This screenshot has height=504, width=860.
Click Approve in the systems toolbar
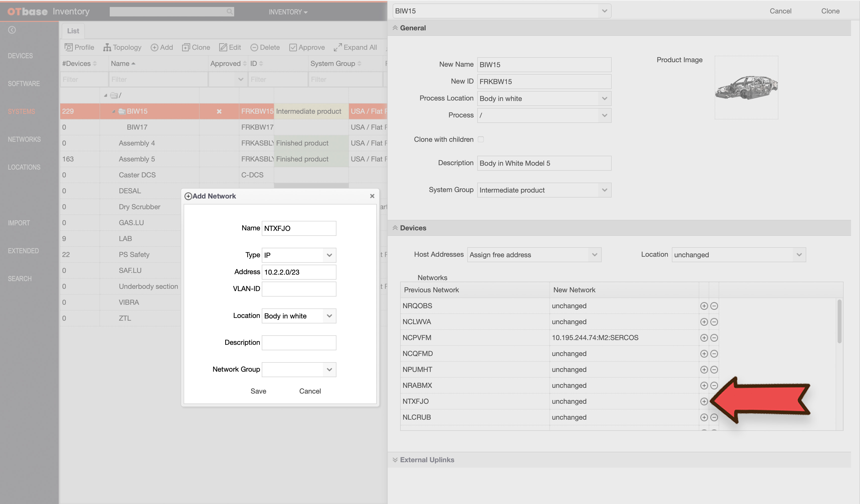click(307, 48)
